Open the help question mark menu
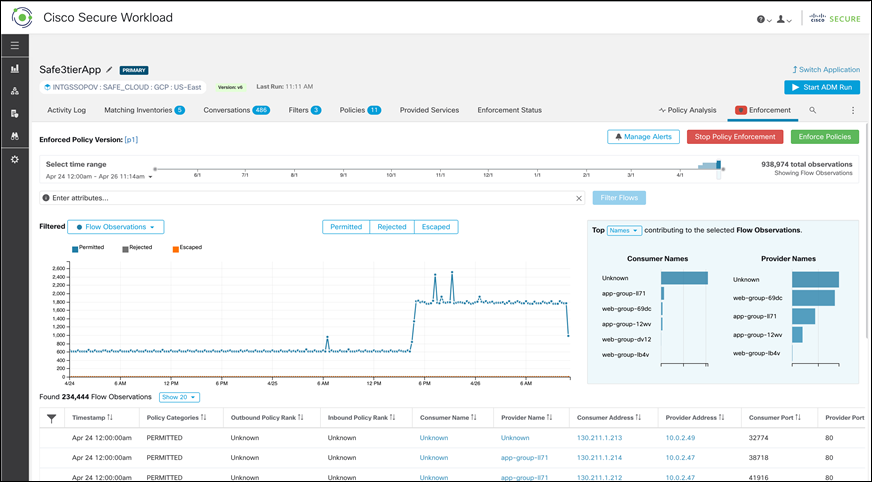Viewport: 872px width, 482px height. [764, 19]
